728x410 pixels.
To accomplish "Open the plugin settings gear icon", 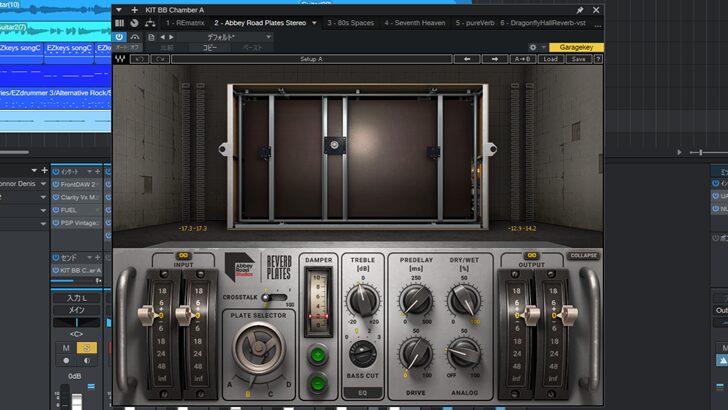I will click(533, 47).
